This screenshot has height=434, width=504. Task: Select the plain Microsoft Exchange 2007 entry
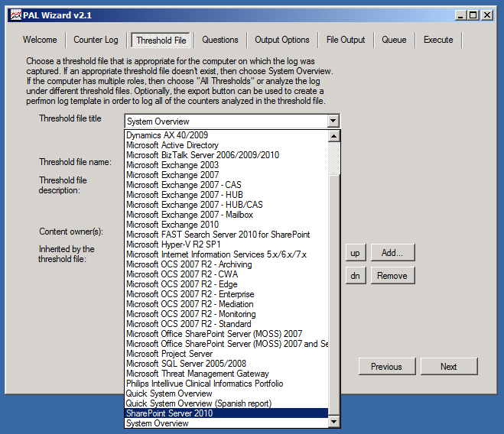coord(226,175)
